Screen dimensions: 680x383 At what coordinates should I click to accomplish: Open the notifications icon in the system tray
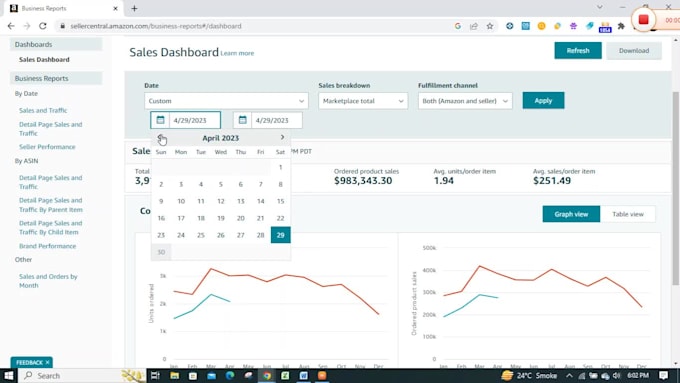pos(664,376)
